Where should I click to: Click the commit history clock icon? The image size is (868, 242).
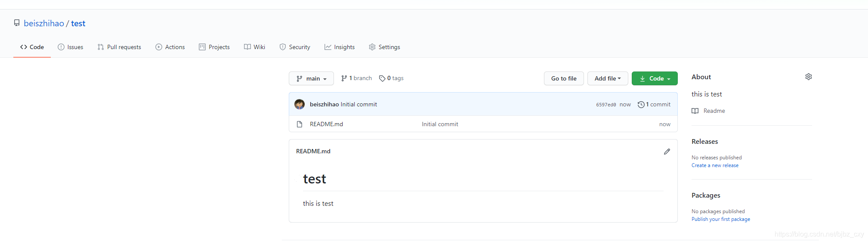pos(641,105)
